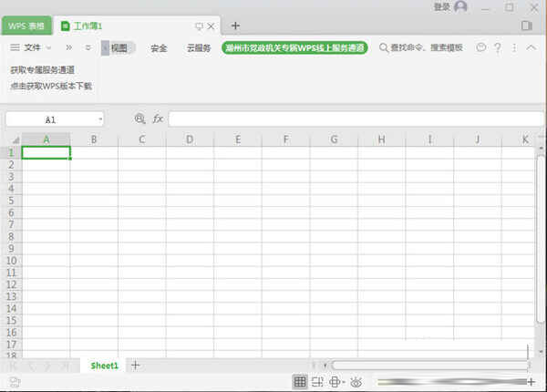547x392 pixels.
Task: Go to previous sheet navigation arrow
Action: tap(31, 366)
